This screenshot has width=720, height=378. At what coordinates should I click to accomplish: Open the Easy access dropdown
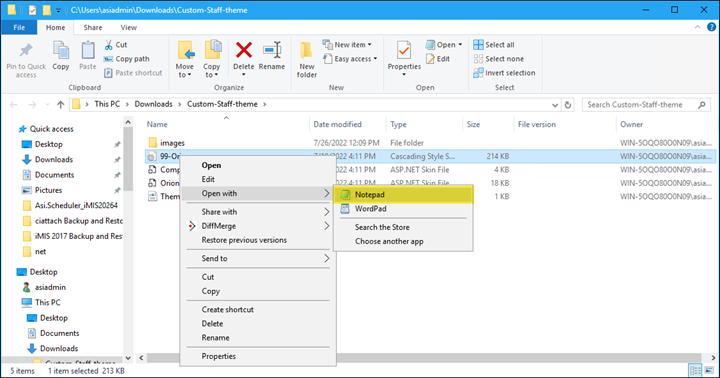[350, 59]
